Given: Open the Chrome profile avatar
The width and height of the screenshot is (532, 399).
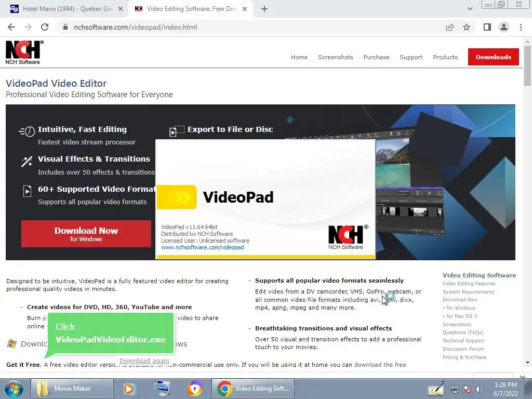Looking at the screenshot, I should (x=504, y=27).
